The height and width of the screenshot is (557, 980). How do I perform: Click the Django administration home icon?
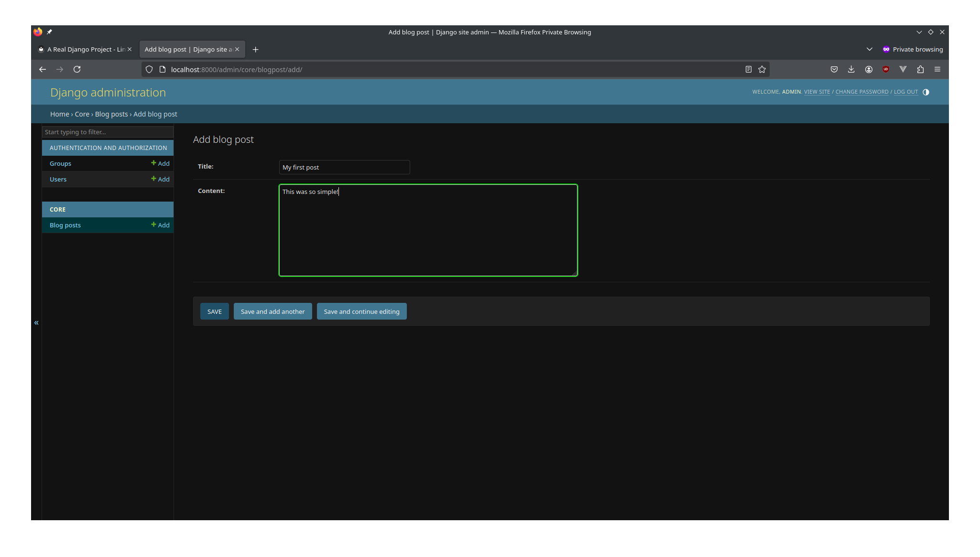(109, 92)
